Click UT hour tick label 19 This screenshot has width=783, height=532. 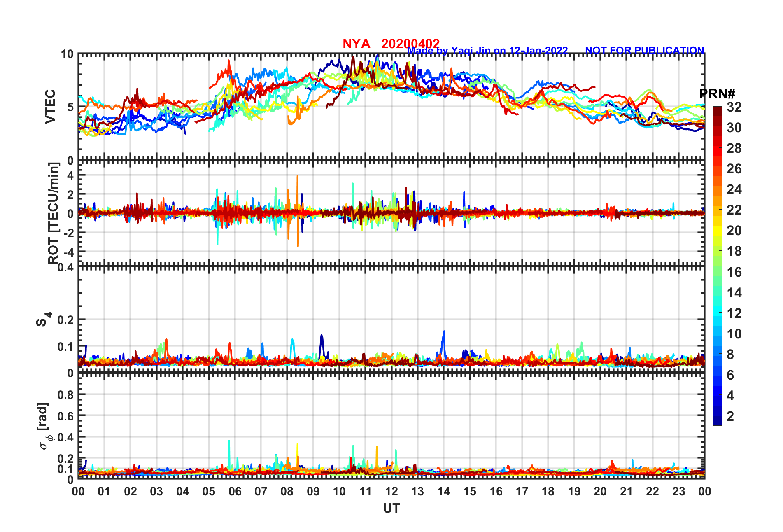[574, 491]
